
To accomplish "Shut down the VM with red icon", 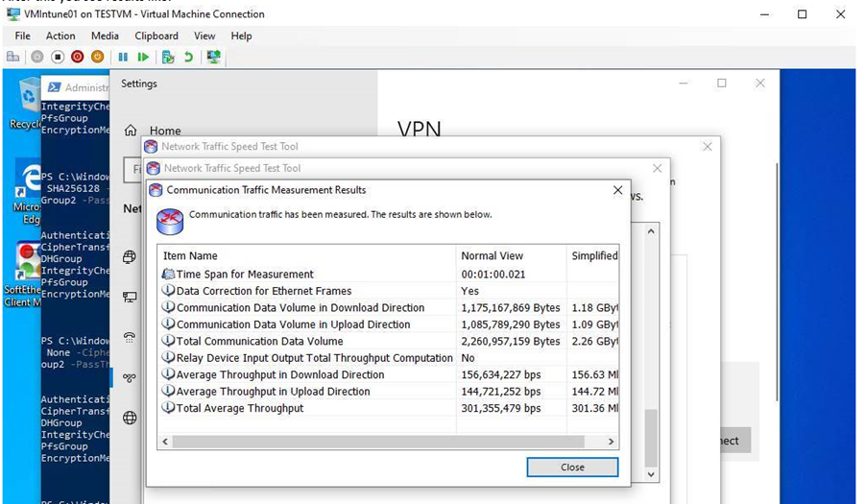I will coord(77,57).
